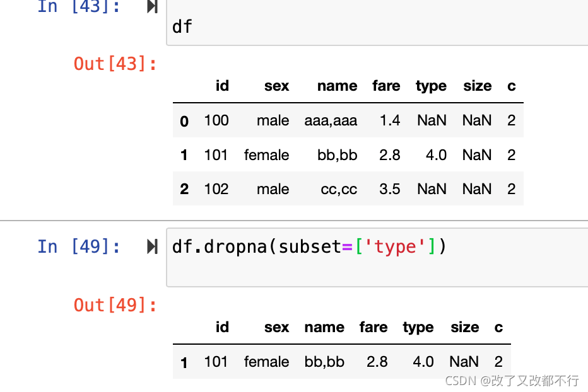Click NaN in size column of Out[49]
Screen dimensions: 588x392
[464, 362]
